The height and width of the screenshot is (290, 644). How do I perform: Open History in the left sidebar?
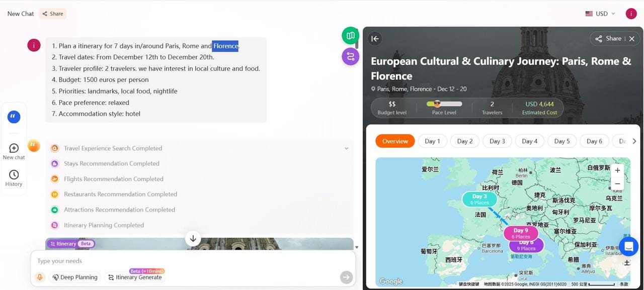14,178
